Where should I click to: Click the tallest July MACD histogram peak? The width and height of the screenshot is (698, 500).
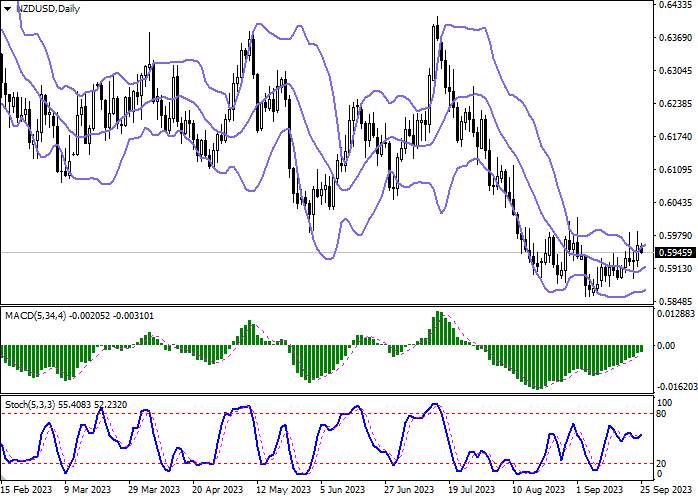439,329
